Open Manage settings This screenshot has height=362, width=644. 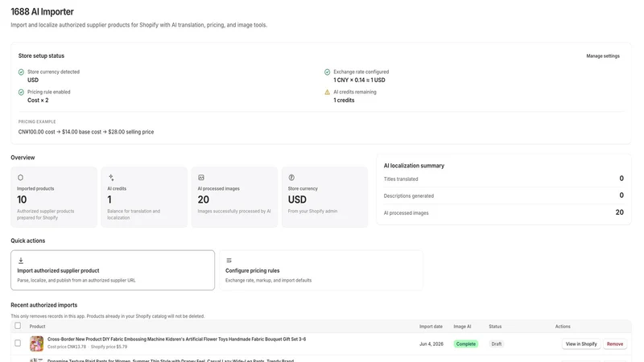pyautogui.click(x=602, y=56)
